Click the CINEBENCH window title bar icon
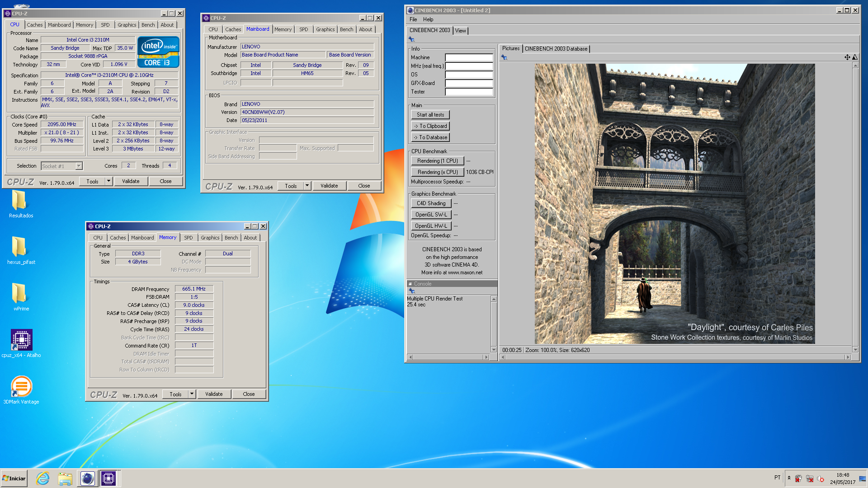Viewport: 868px width, 488px height. coord(410,10)
